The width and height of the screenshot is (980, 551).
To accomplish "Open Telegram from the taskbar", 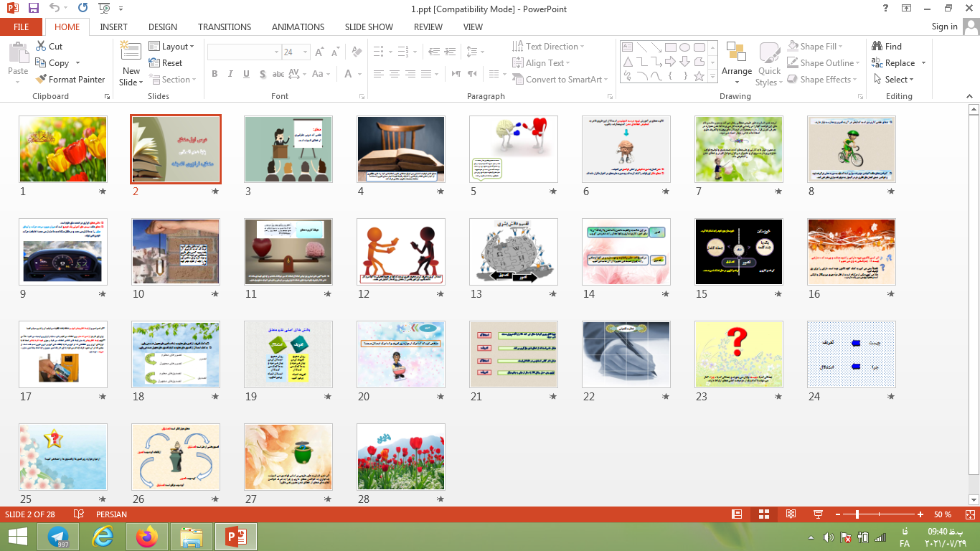I will click(x=59, y=536).
